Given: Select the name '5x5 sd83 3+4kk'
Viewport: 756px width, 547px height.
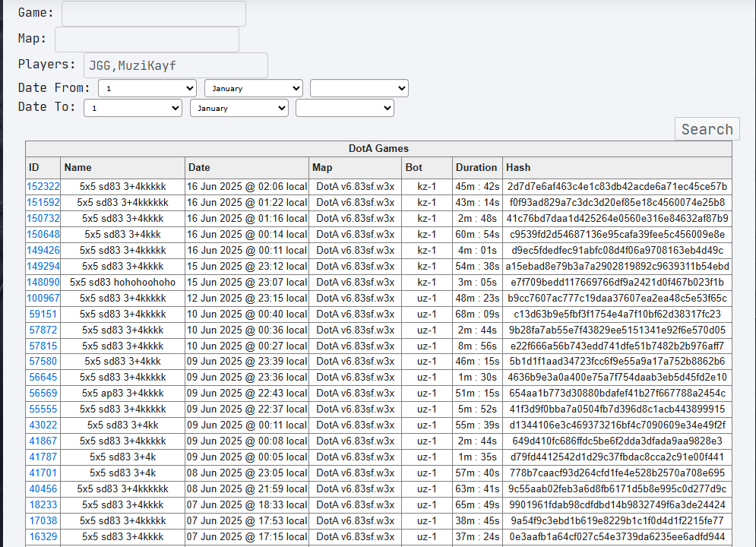Looking at the screenshot, I should 122,425.
